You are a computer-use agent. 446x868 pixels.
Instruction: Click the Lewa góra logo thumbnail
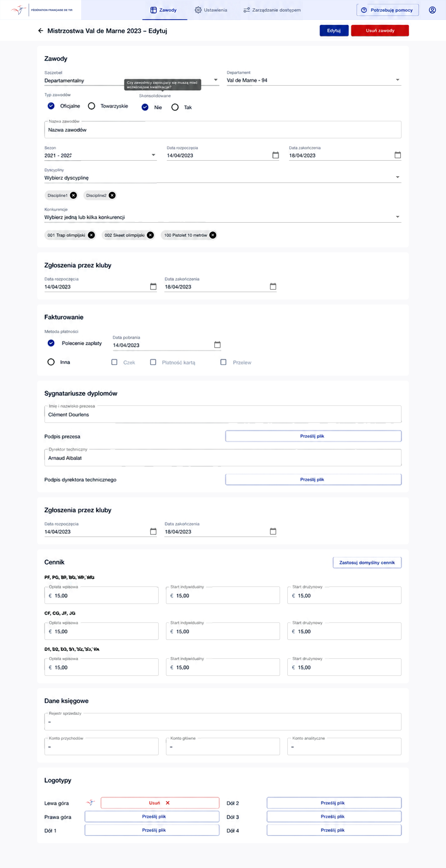tap(90, 803)
